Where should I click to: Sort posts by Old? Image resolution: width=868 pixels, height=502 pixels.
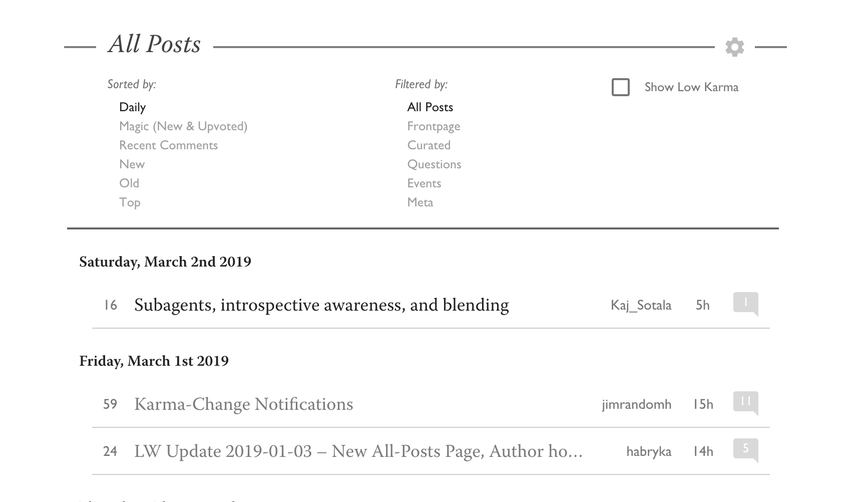129,183
